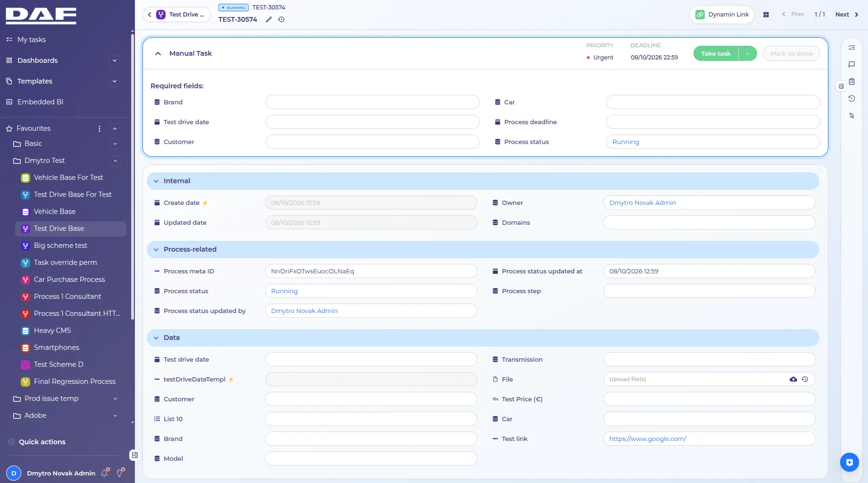This screenshot has width=868, height=483.
Task: Click the lightbulb tips icon near user name
Action: [120, 473]
